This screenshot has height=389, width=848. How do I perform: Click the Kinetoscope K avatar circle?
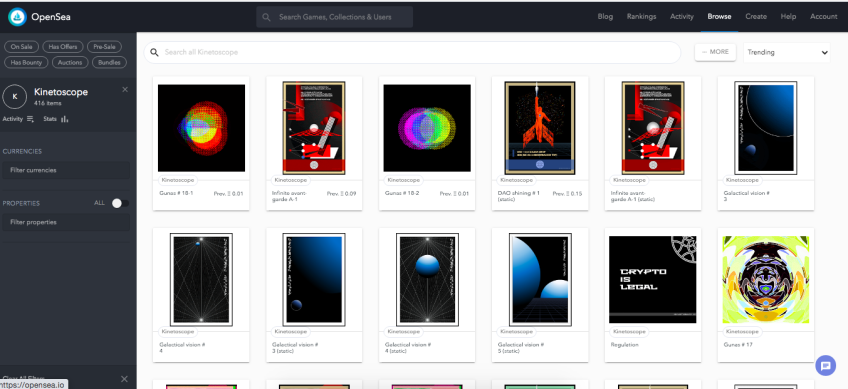click(15, 96)
